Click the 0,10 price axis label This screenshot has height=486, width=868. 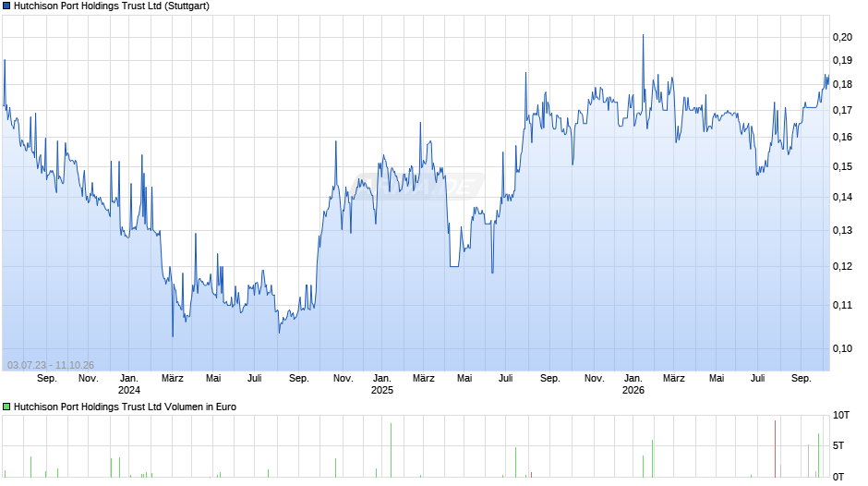[842, 348]
